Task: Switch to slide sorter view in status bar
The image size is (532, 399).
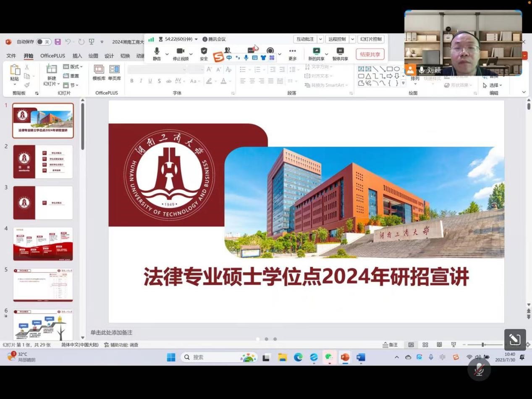Action: click(x=425, y=345)
